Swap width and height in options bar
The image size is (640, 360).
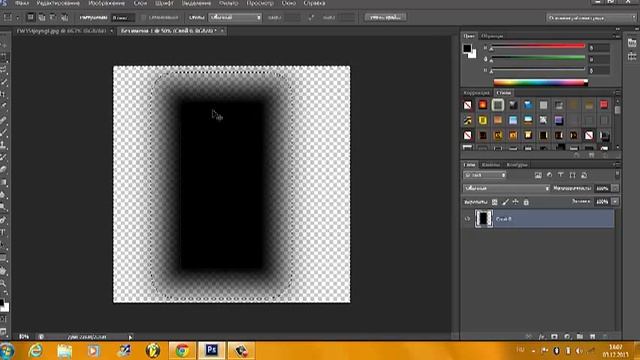[x=311, y=18]
